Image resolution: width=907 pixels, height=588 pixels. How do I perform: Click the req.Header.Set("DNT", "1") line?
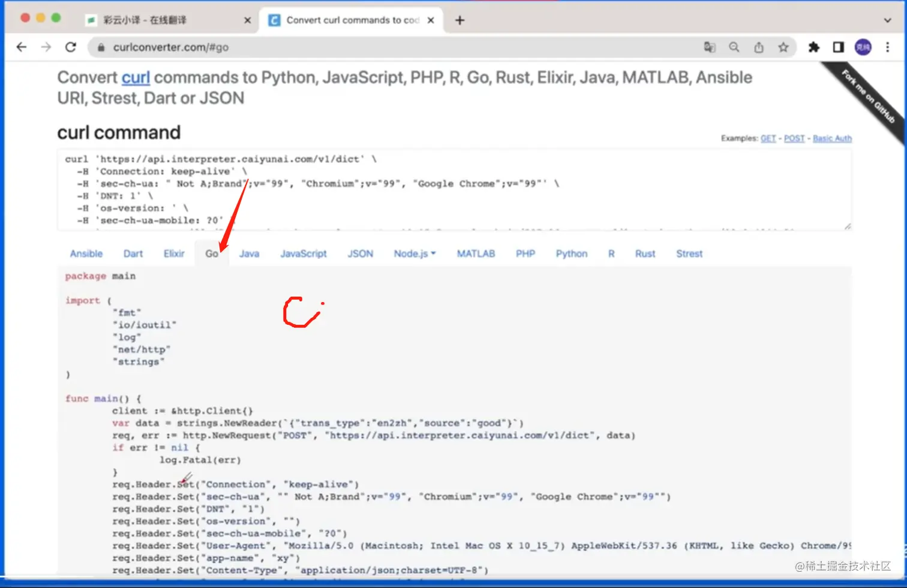click(188, 509)
